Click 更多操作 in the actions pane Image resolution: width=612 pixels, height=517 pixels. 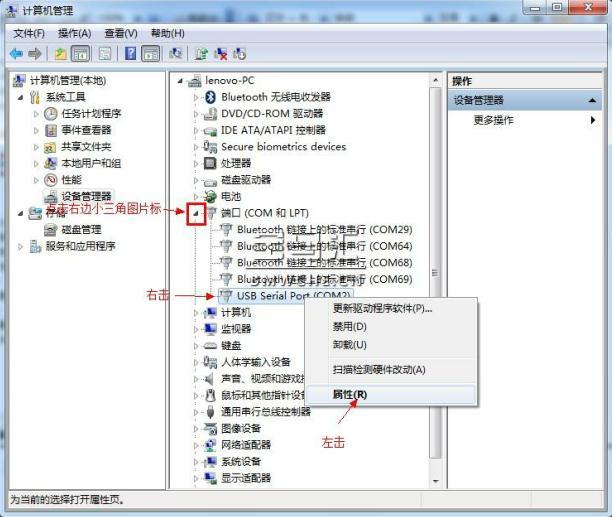[493, 120]
